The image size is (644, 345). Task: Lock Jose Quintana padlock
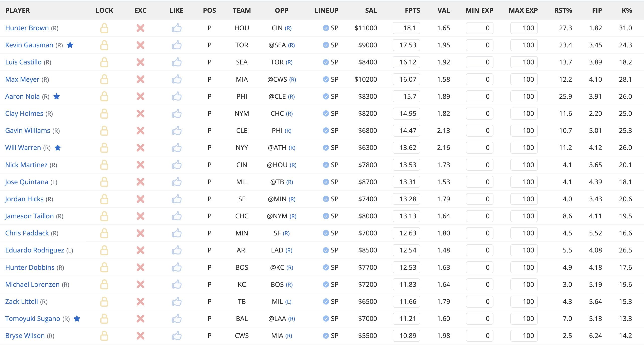pos(104,182)
